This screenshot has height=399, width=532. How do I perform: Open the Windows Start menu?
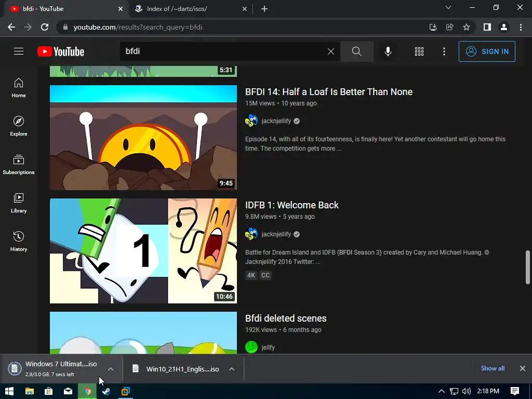(9, 391)
